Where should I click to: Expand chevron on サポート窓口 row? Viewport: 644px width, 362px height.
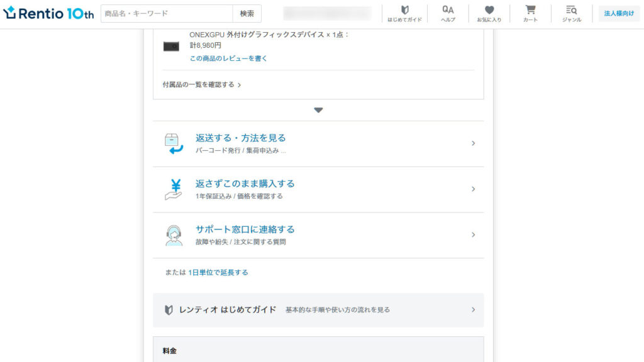(473, 235)
